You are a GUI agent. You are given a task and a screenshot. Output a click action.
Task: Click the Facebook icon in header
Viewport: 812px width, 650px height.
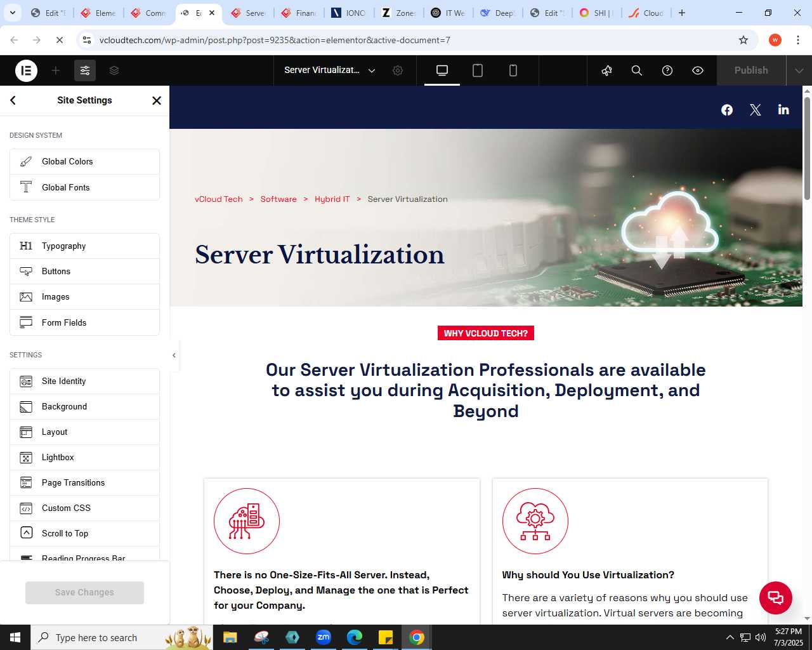click(x=727, y=110)
